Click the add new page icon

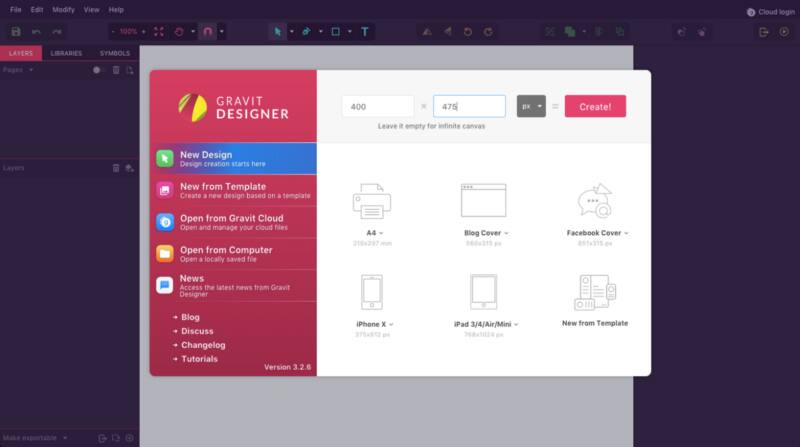130,70
